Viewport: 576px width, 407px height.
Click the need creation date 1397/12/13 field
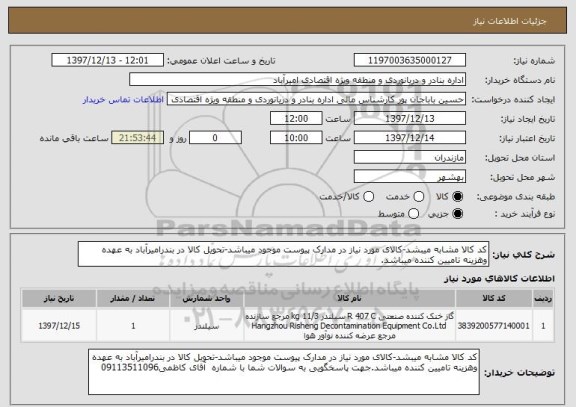[x=410, y=118]
